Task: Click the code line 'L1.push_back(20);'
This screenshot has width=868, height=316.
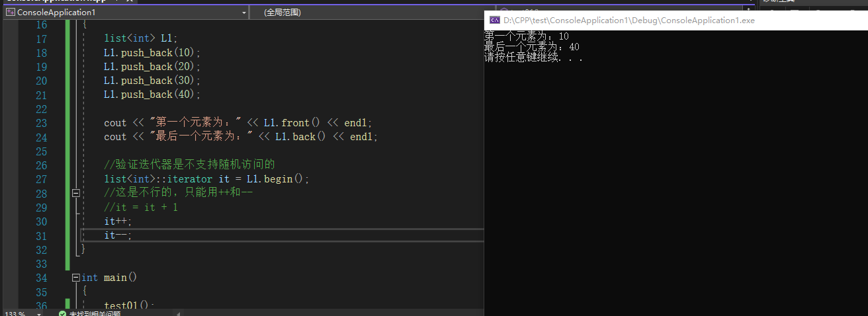Action: 152,66
